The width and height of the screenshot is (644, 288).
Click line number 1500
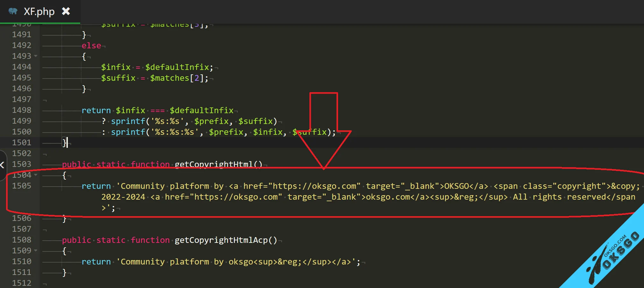point(22,132)
